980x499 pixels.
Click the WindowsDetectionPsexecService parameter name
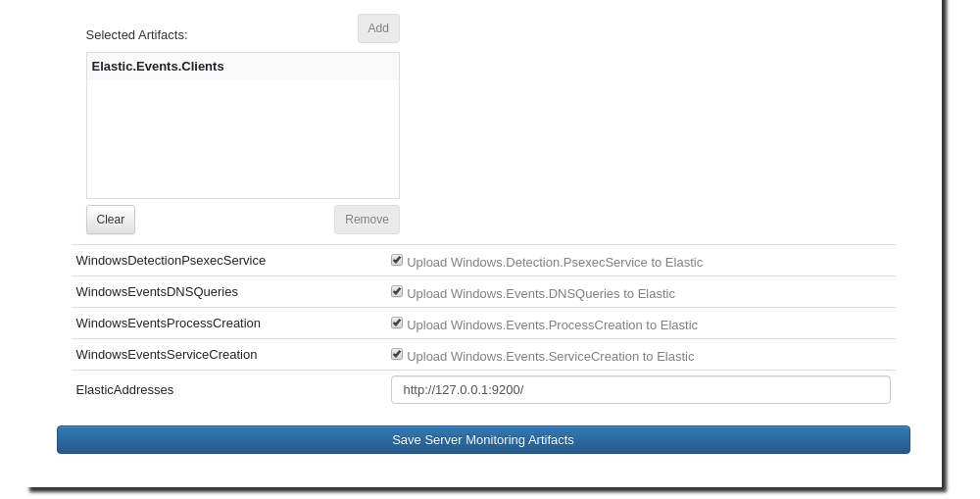pos(171,261)
